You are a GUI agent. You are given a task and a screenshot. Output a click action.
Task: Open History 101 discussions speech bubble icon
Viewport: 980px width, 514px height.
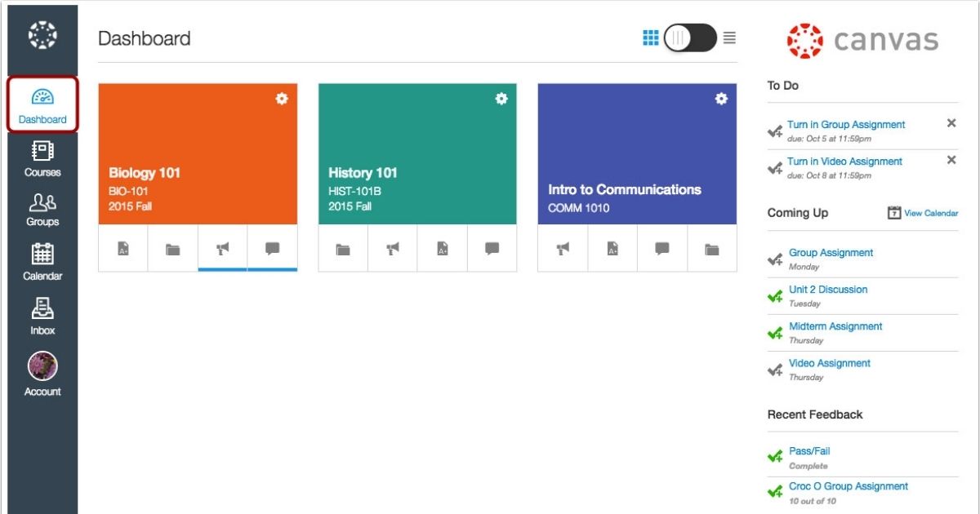click(492, 249)
